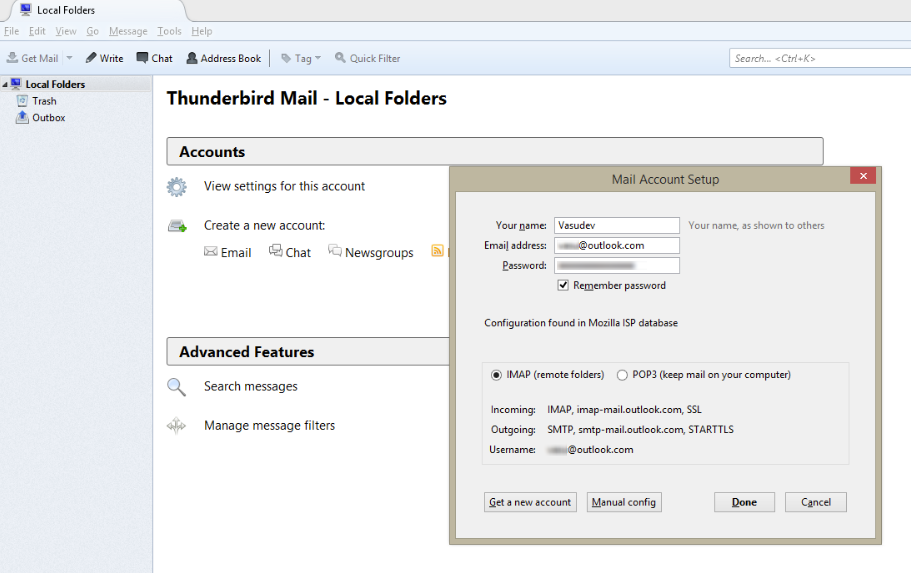Uncheck Remember password

pos(562,285)
